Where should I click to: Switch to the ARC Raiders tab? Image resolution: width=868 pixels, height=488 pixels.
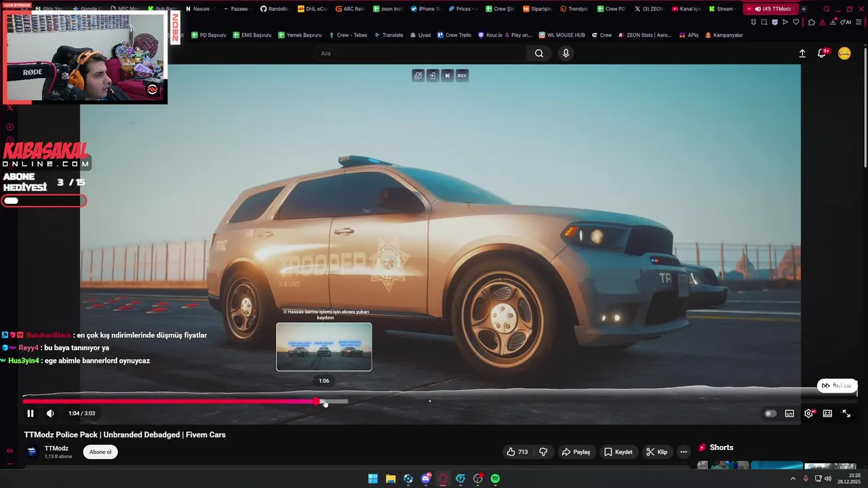coord(349,9)
